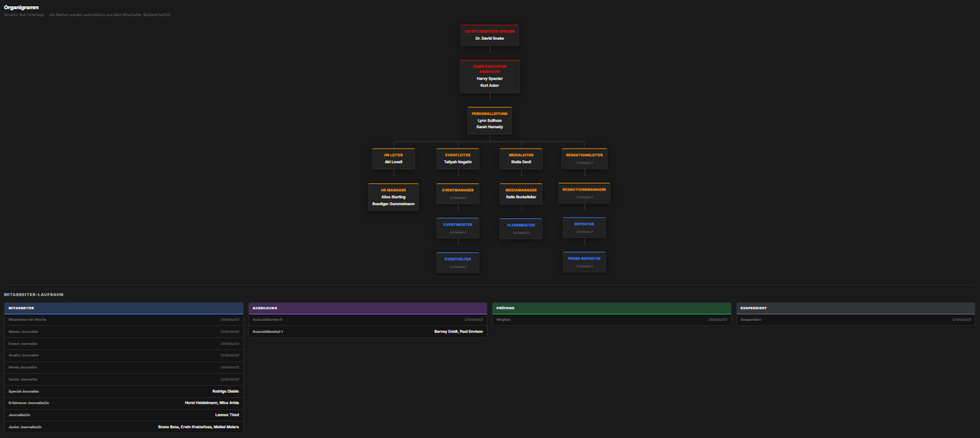Click the Suspendiert column header
Viewport: 980px width, 438px height.
[x=856, y=308]
